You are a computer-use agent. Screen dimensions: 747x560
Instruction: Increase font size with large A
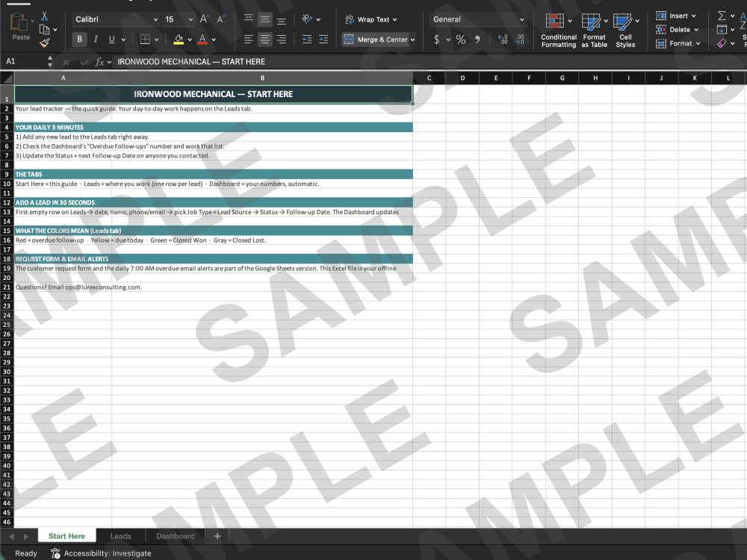point(205,19)
